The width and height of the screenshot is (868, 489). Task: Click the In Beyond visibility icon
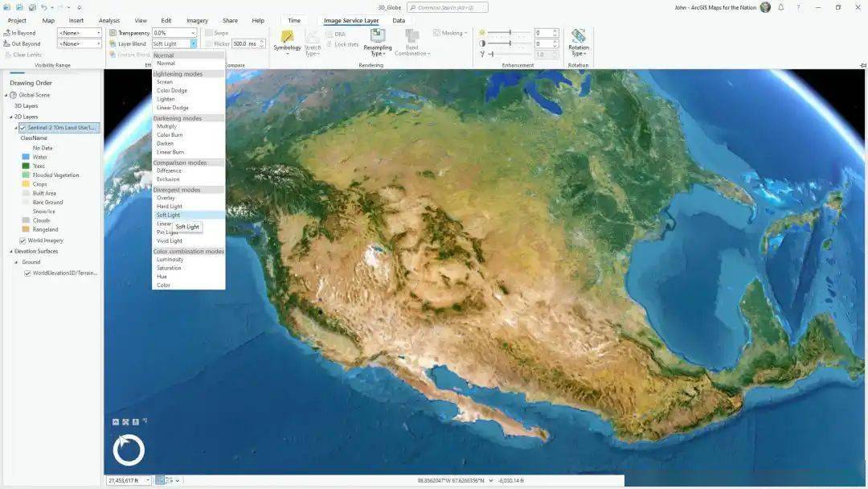coord(6,33)
